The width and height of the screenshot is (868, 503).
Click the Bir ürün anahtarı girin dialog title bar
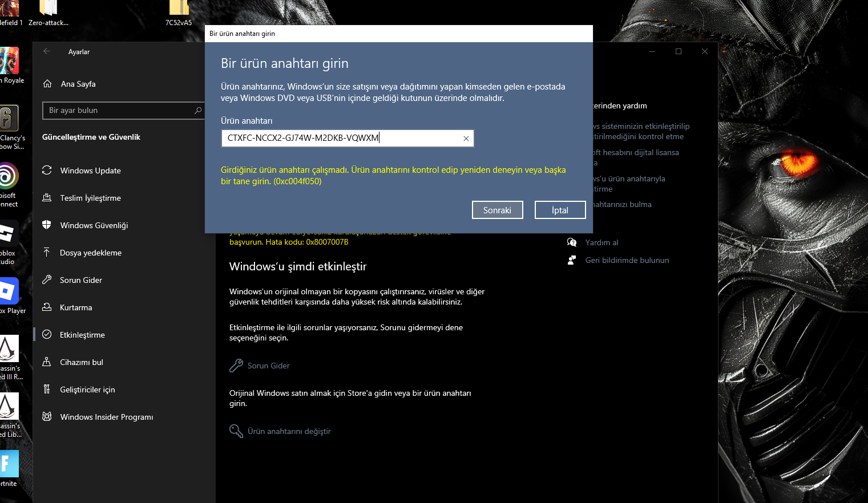tap(399, 34)
